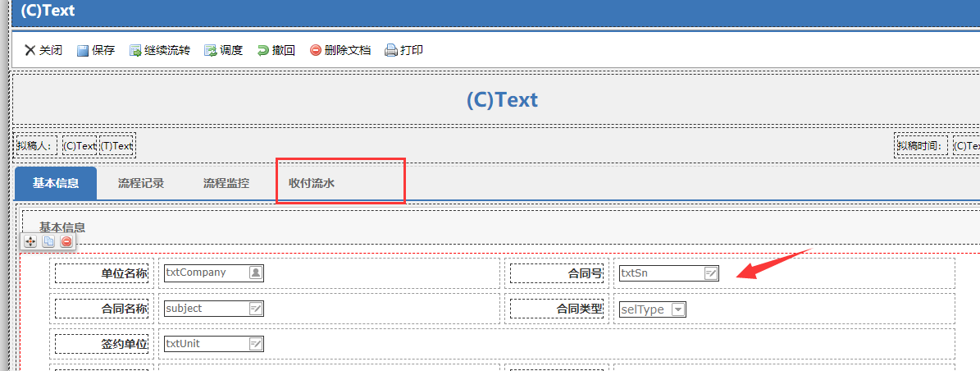This screenshot has width=980, height=371.
Task: Select the 合同号 label
Action: tap(557, 273)
